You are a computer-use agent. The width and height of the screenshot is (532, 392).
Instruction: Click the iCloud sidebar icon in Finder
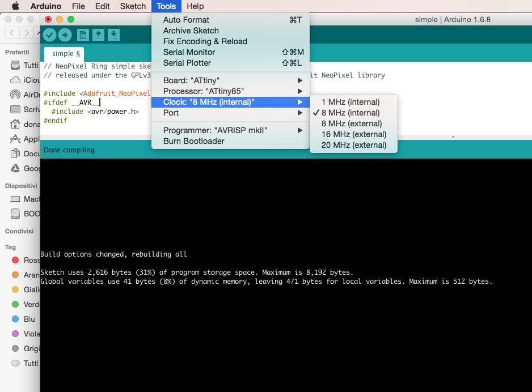[15, 80]
